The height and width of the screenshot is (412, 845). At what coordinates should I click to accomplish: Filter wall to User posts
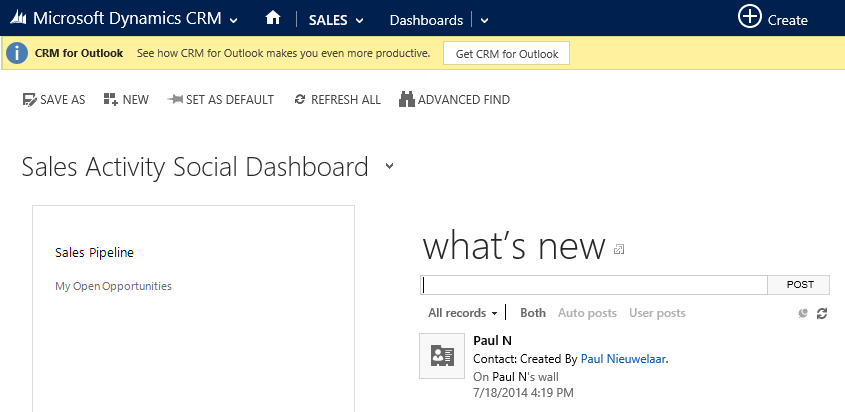coord(657,313)
